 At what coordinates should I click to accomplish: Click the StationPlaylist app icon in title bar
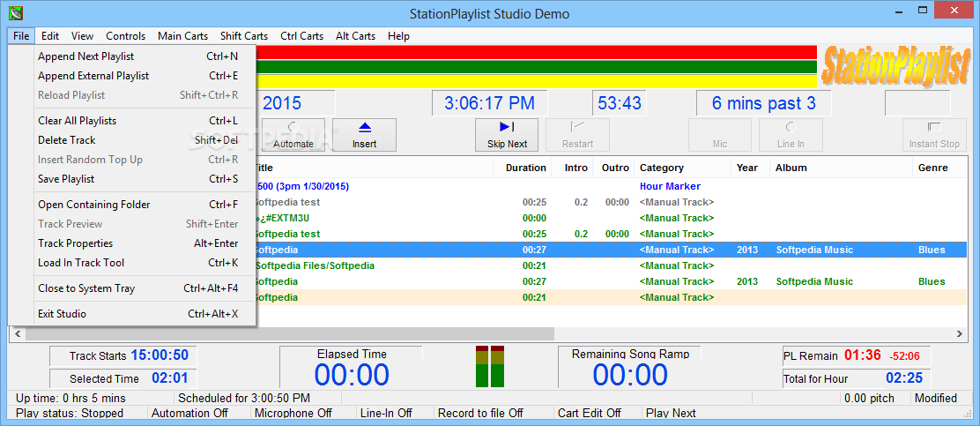(16, 12)
